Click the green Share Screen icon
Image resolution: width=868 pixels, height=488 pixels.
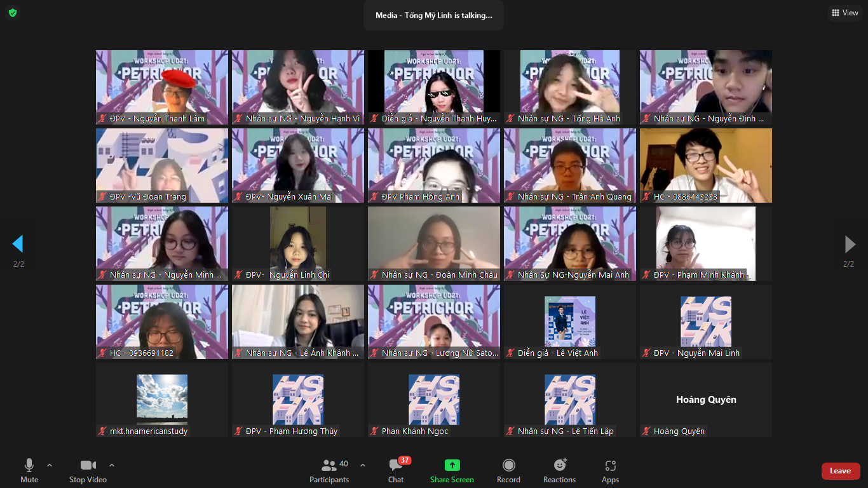point(452,465)
